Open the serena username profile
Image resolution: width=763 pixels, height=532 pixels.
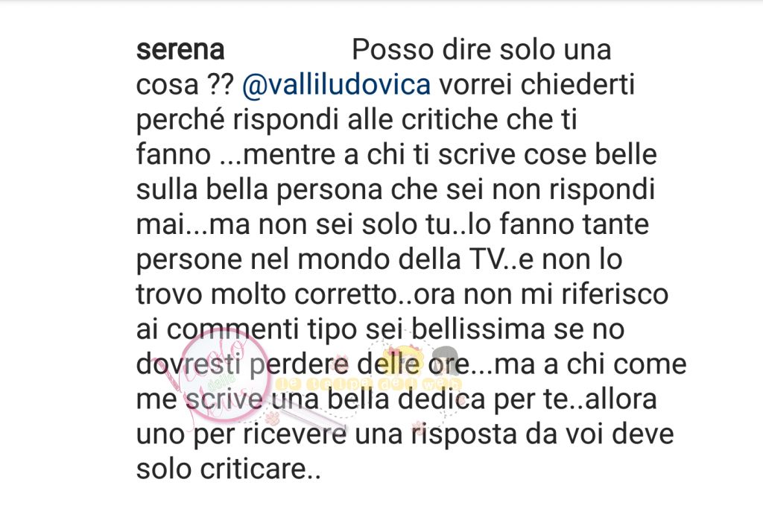click(x=180, y=50)
